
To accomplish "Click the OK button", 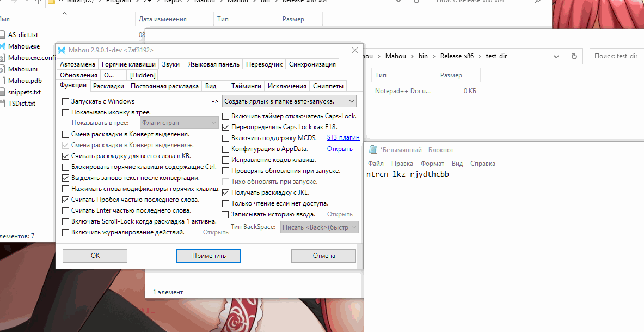I will coord(95,256).
